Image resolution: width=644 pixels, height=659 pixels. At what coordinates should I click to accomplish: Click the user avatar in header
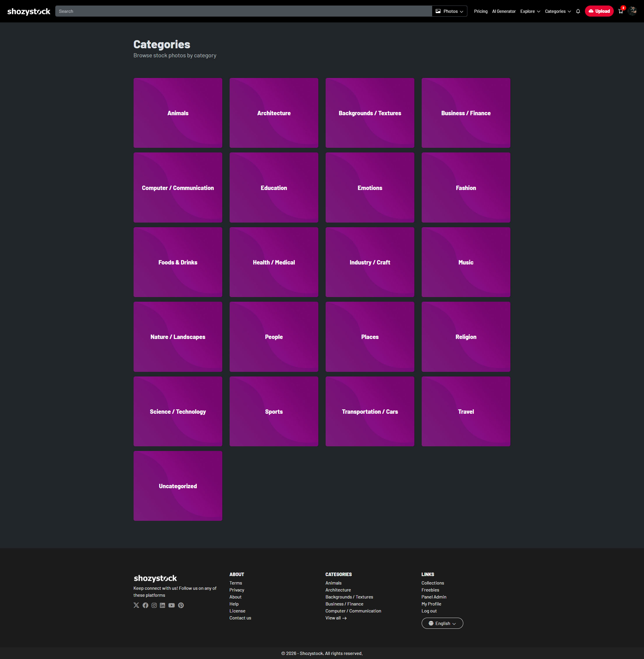coord(632,11)
